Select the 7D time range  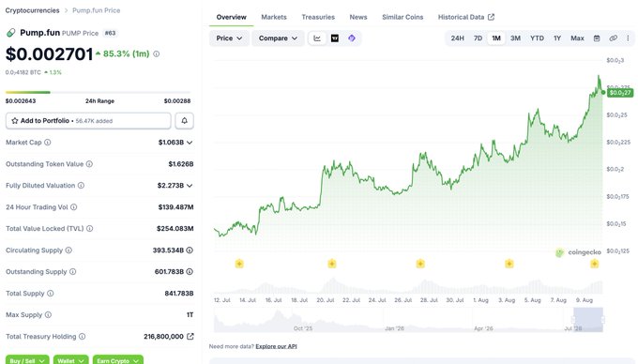[x=478, y=38]
